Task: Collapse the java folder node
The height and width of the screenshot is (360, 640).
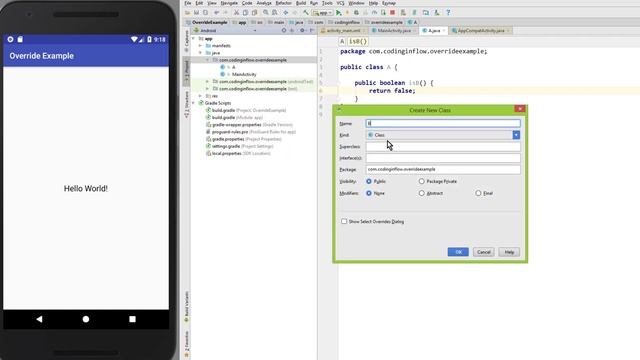Action: pos(200,53)
